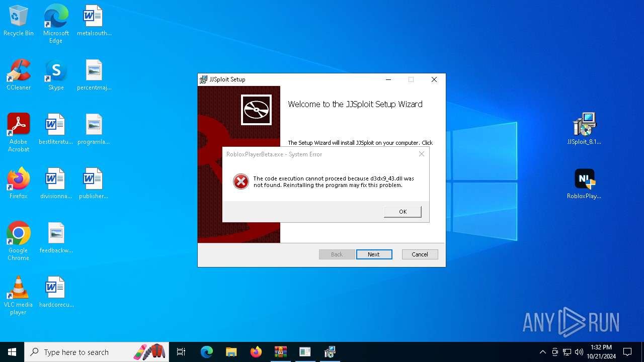Image resolution: width=644 pixels, height=362 pixels.
Task: Select the programla image file icon
Action: coord(94,130)
